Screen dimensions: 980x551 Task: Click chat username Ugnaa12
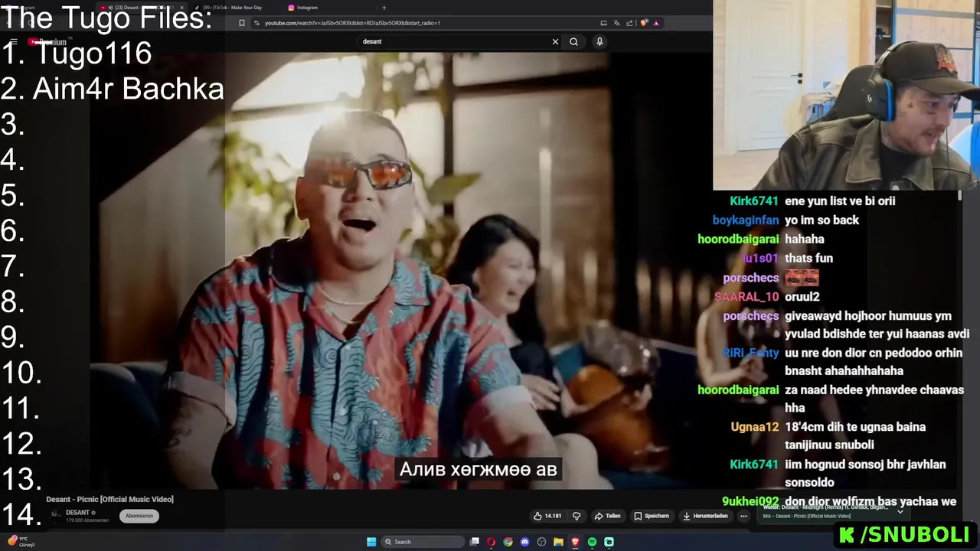point(755,427)
